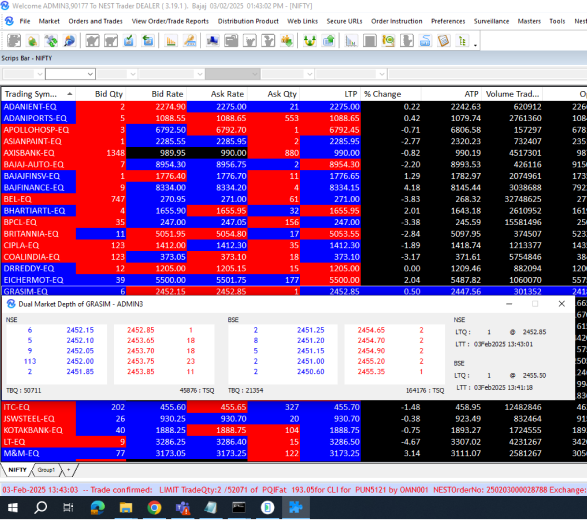
Task: Select the BAJFINANCE-EQ row
Action: click(x=294, y=188)
